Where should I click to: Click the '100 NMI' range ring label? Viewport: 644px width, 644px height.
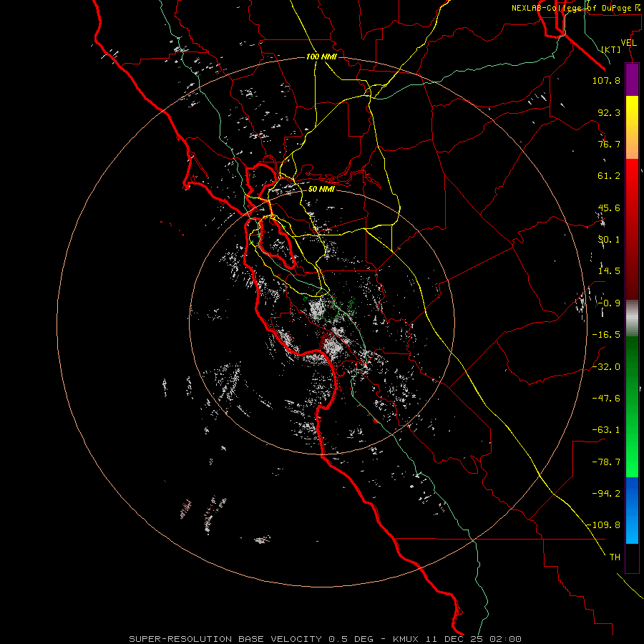pos(321,57)
